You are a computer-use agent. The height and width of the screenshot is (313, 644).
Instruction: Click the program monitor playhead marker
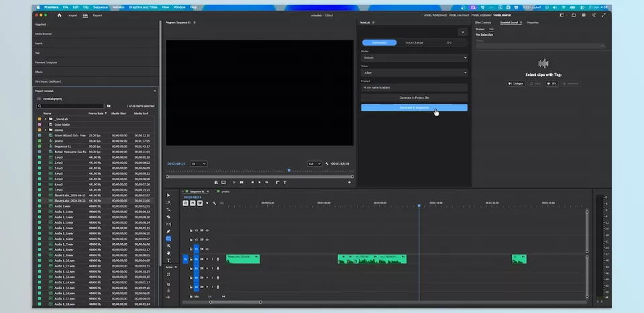(289, 171)
